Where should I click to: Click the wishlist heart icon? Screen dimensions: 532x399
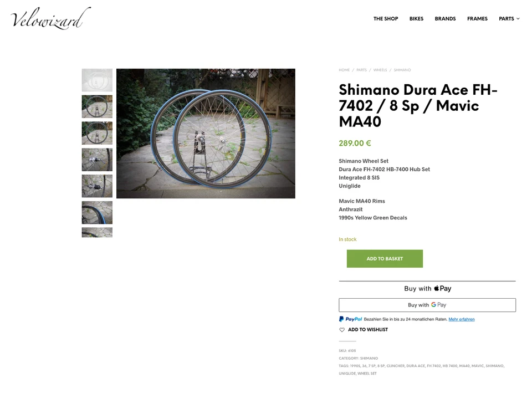tap(342, 330)
